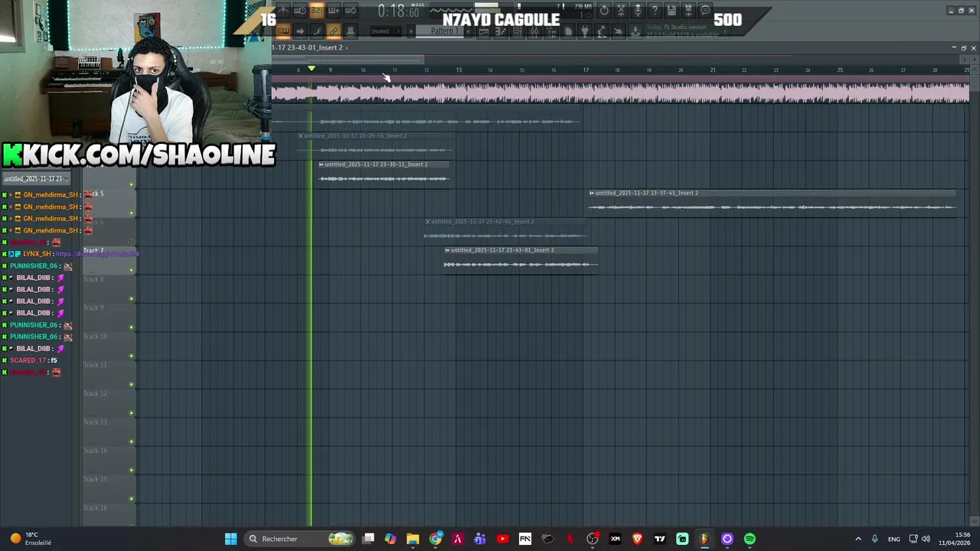The image size is (980, 551).
Task: Open the plugin picker plug icon
Action: tap(585, 31)
